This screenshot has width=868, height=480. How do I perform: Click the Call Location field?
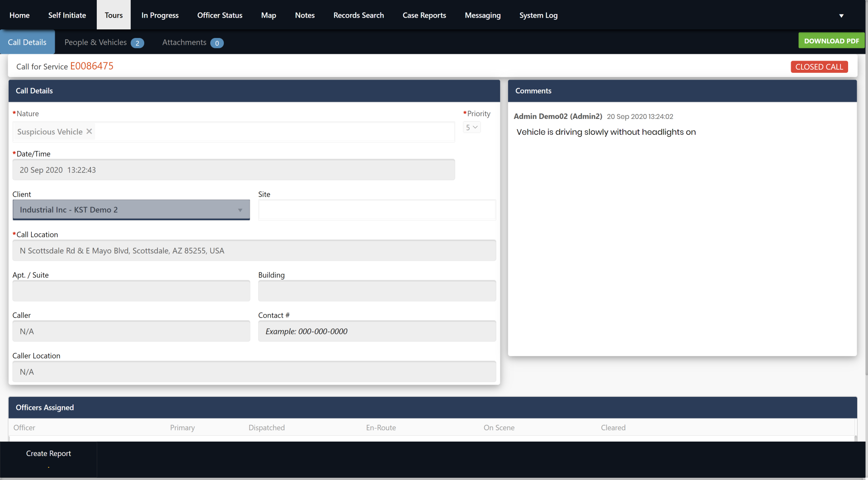[254, 251]
